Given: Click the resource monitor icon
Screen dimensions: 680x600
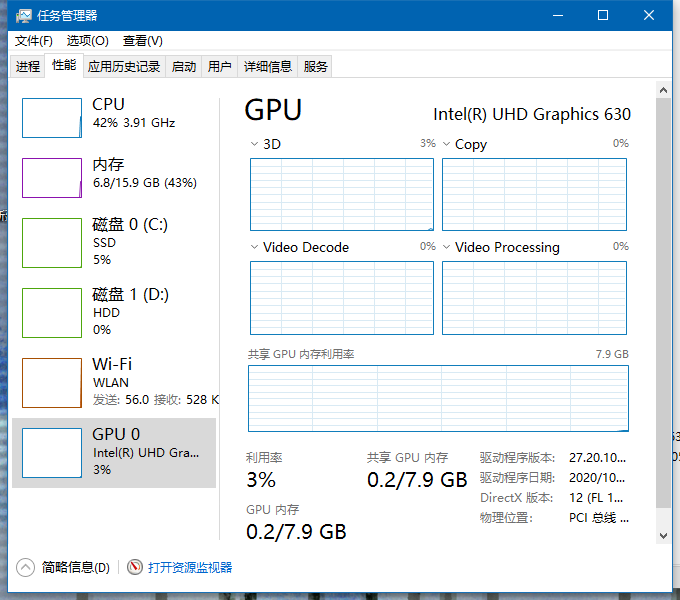Looking at the screenshot, I should point(135,567).
